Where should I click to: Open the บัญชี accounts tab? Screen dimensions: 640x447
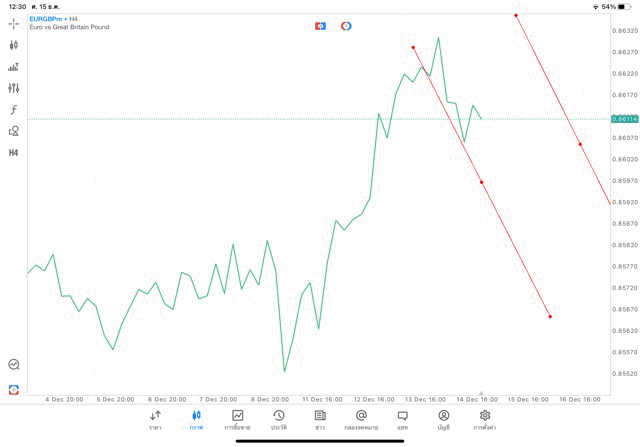point(443,420)
